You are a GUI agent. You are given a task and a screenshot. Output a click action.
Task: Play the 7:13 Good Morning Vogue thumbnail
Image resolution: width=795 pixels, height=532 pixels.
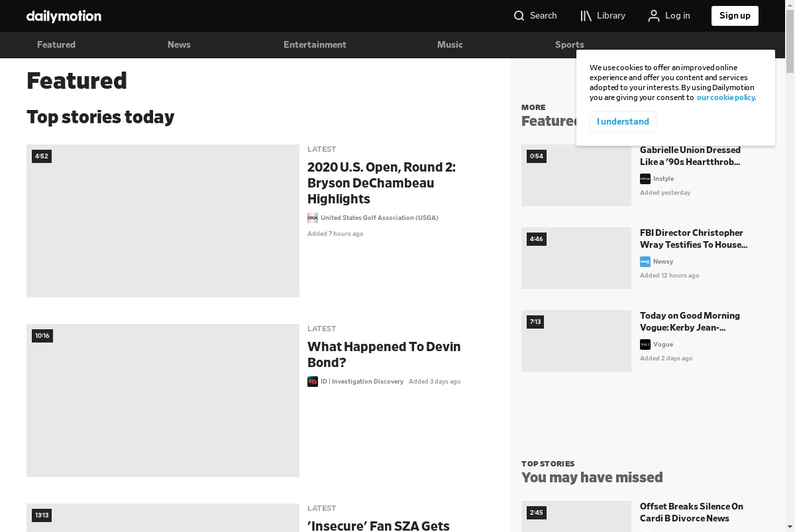(x=576, y=341)
